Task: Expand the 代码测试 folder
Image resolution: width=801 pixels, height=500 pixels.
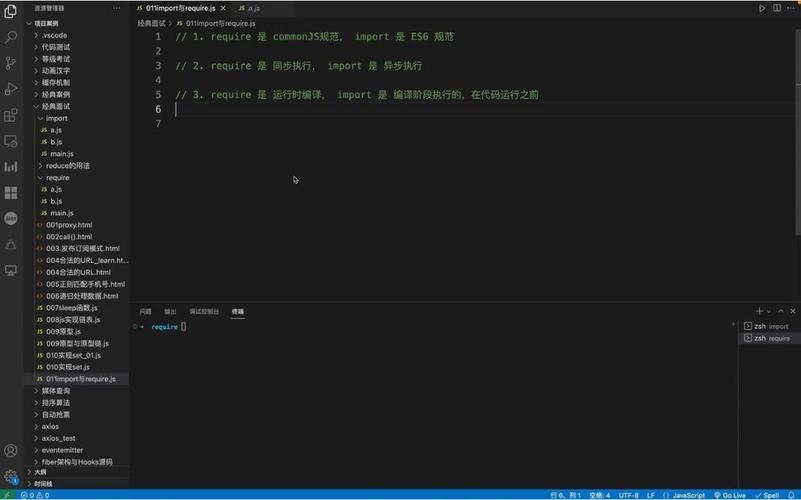Action: point(77,47)
